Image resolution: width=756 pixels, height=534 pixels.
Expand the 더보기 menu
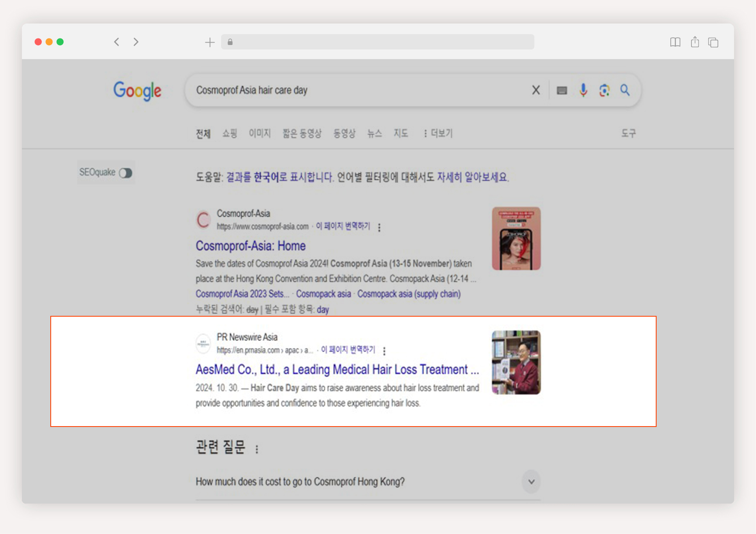[x=437, y=133]
